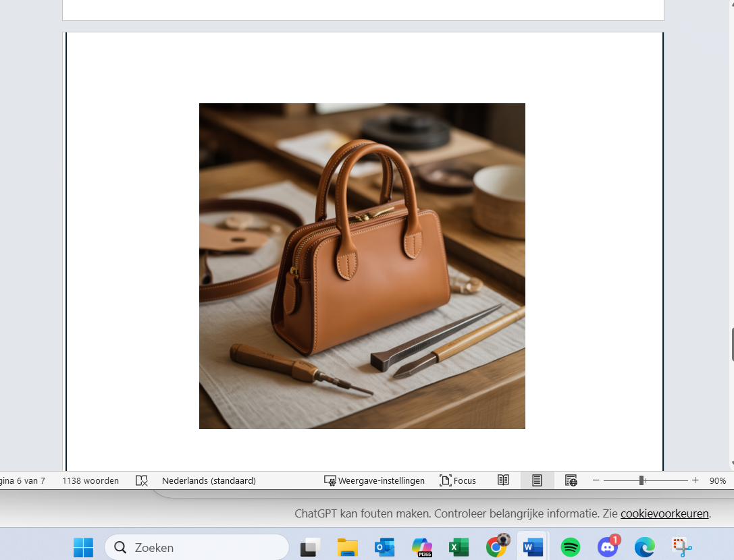The width and height of the screenshot is (734, 560).
Task: Click the spelling check icon in status bar
Action: click(x=141, y=480)
